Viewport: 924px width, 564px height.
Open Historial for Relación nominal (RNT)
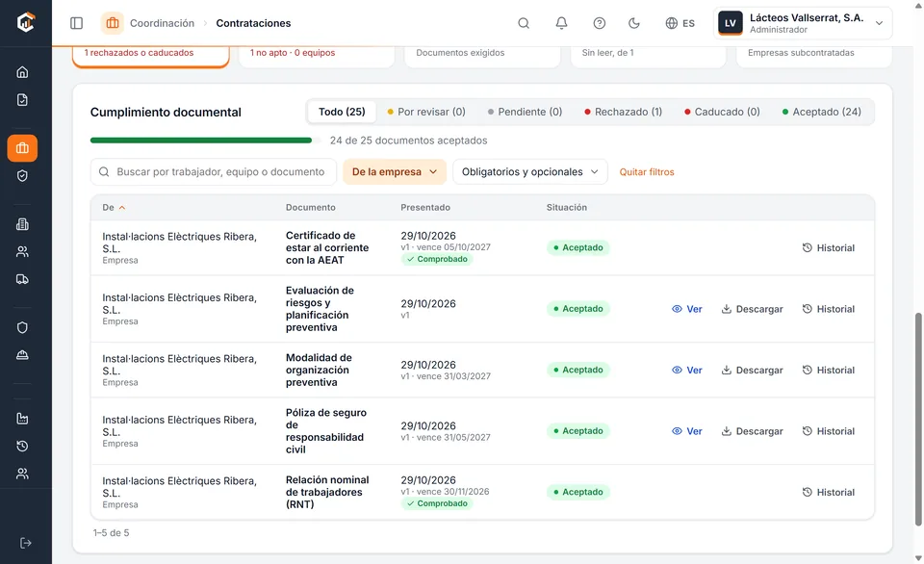click(828, 492)
